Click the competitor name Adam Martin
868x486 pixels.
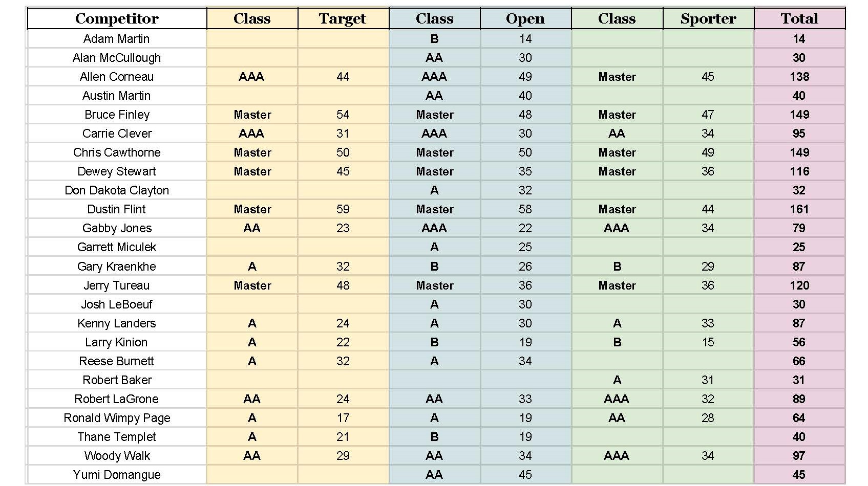point(117,39)
